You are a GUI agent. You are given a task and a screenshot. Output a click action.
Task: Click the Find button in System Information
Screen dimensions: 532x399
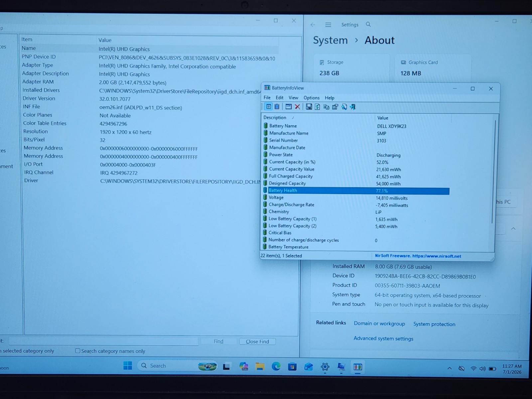coord(218,341)
